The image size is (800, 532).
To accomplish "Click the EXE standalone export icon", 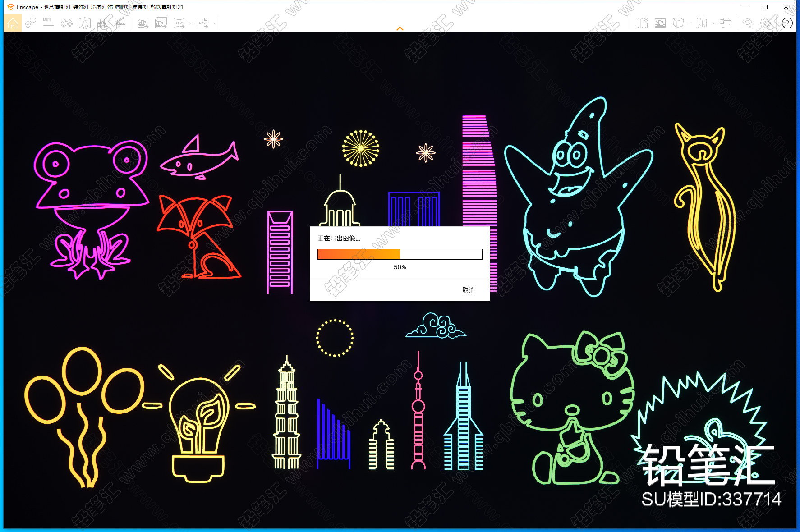I will (x=203, y=23).
